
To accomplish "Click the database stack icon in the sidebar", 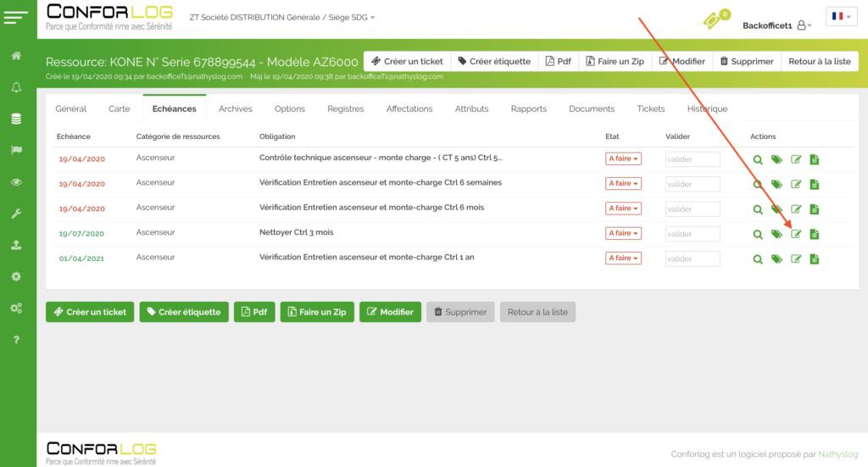I will pos(16,119).
